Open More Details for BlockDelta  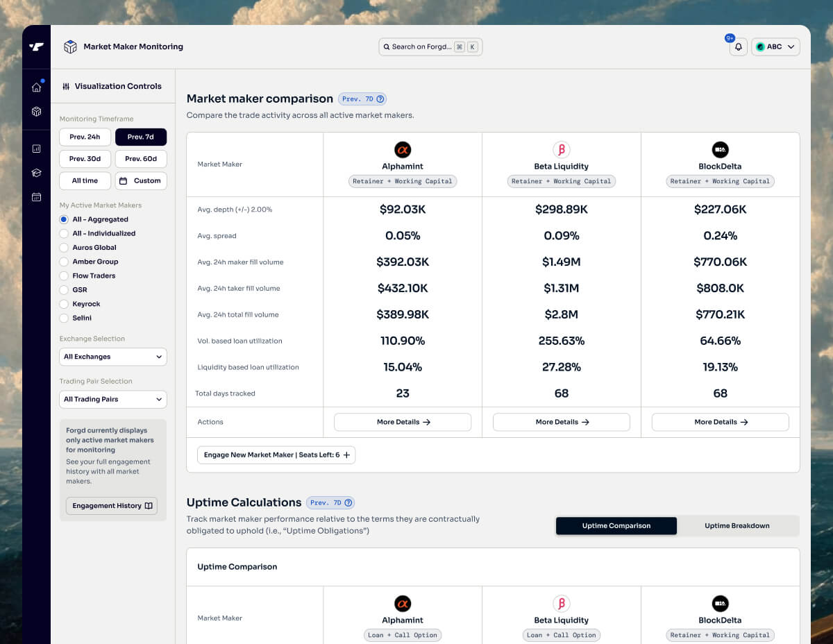pyautogui.click(x=721, y=422)
